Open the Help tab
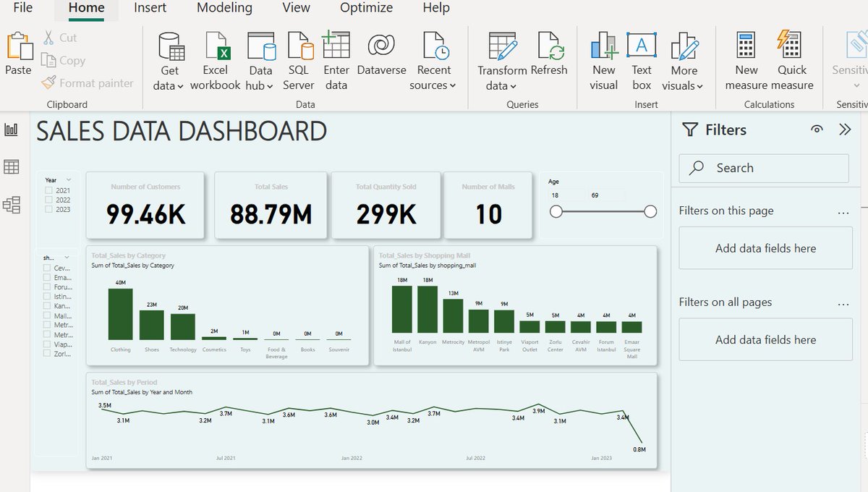The height and width of the screenshot is (492, 868). pos(436,8)
